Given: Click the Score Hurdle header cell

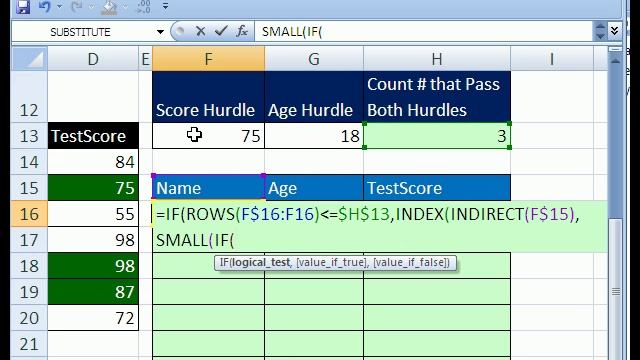Looking at the screenshot, I should tap(209, 97).
